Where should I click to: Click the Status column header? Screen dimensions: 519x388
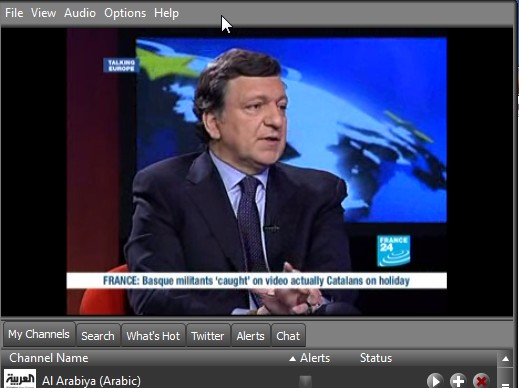(x=376, y=358)
